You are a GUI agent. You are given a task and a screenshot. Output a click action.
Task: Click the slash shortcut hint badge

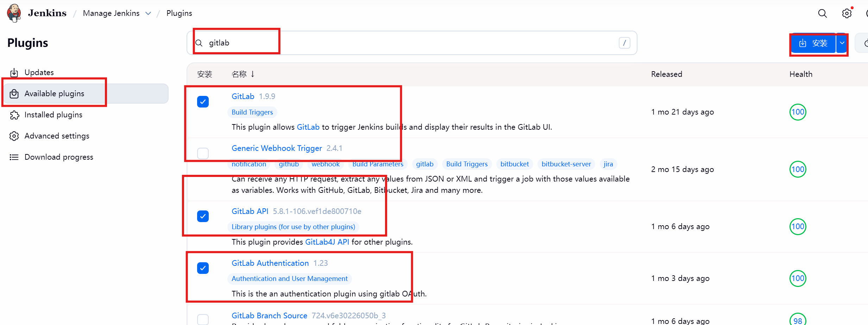624,43
